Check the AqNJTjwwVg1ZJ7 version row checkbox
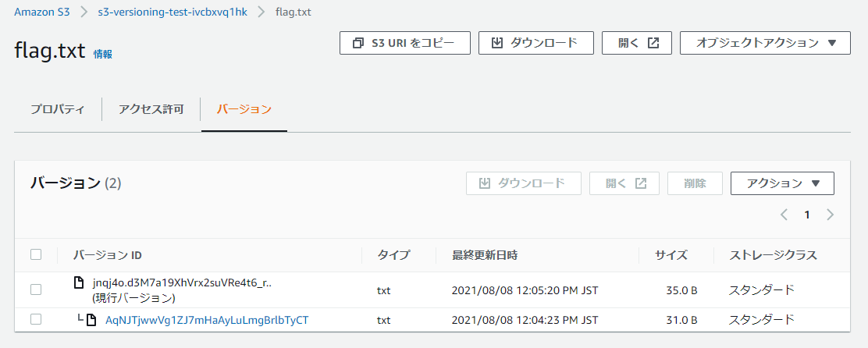868x348 pixels. coord(36,319)
